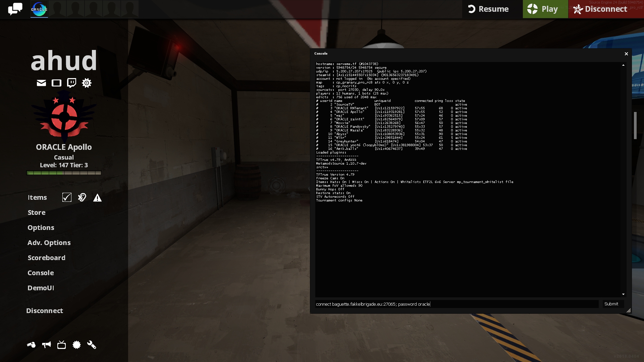Click the whistle icon in bottom toolbar
644x362 pixels.
tap(31, 345)
